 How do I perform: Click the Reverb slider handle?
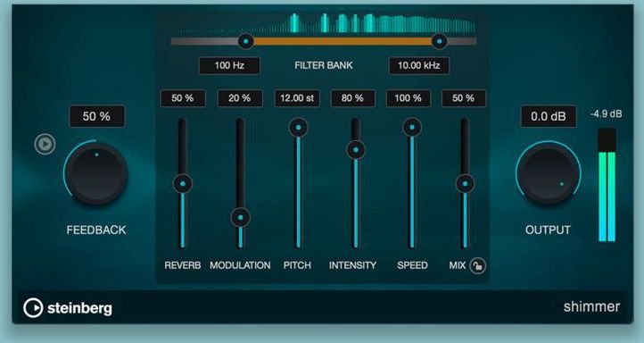183,183
